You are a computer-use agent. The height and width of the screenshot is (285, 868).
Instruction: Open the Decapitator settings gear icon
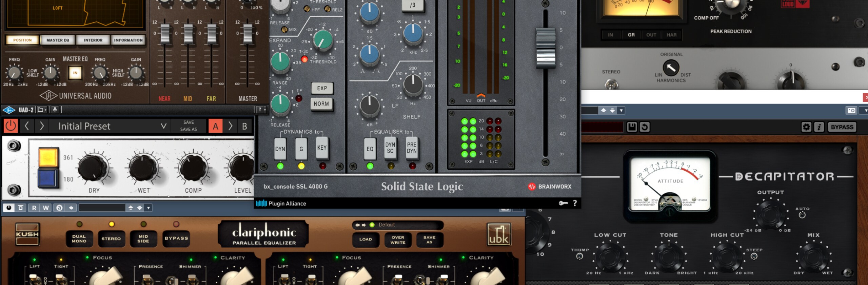806,127
